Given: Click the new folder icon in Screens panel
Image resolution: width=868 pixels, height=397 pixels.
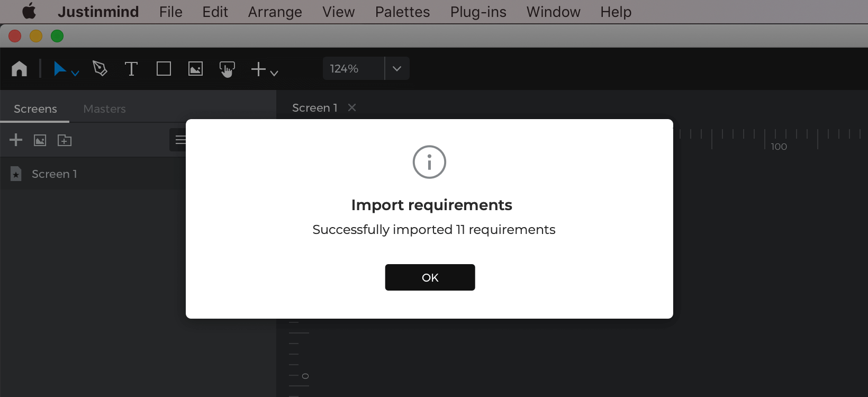Looking at the screenshot, I should (x=65, y=140).
